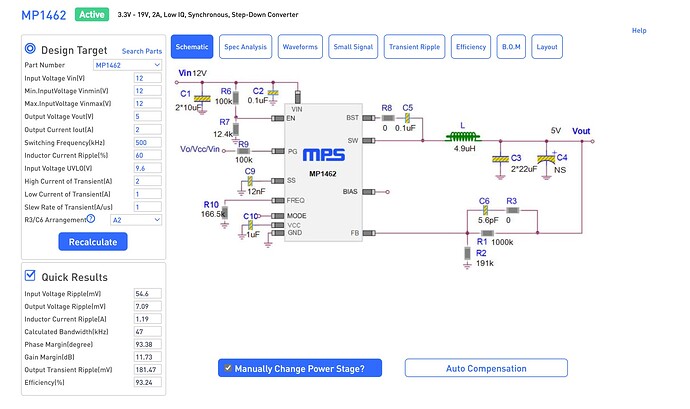The image size is (690, 409).
Task: Open the B.O.M tab
Action: click(511, 47)
